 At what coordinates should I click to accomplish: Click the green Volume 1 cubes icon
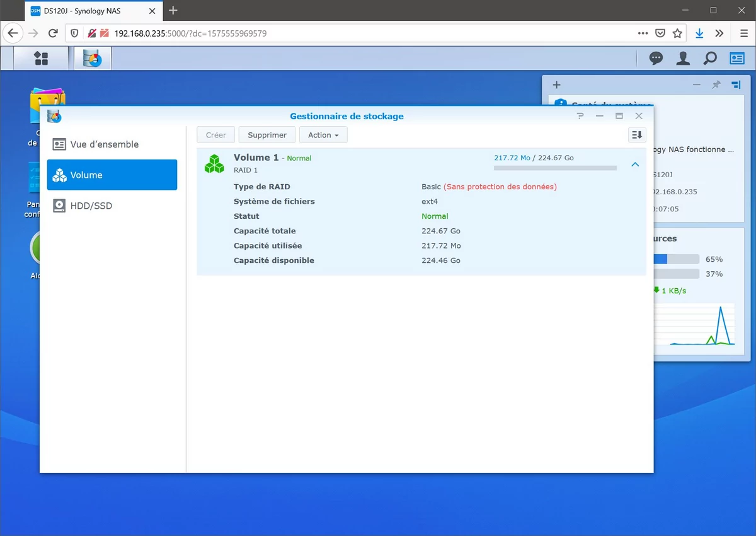click(x=214, y=164)
